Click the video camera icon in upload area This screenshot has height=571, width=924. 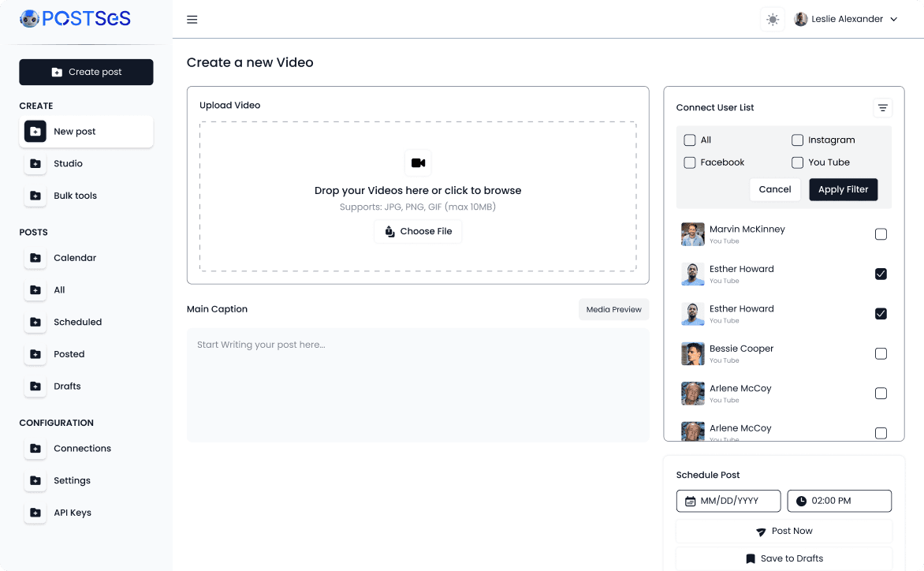[x=418, y=162]
